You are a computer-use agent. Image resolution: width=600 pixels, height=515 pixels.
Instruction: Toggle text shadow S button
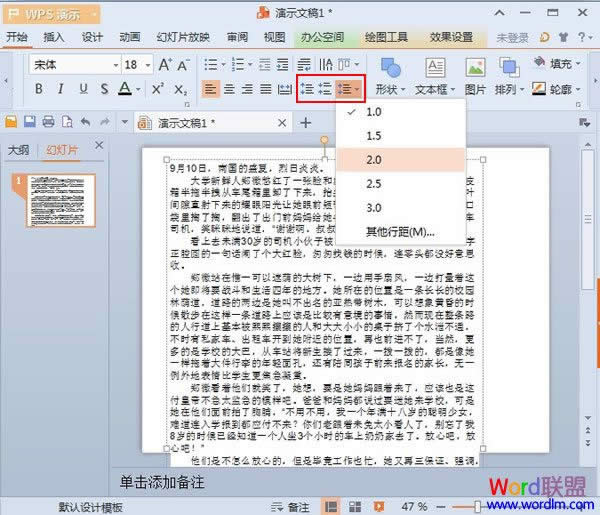point(104,89)
